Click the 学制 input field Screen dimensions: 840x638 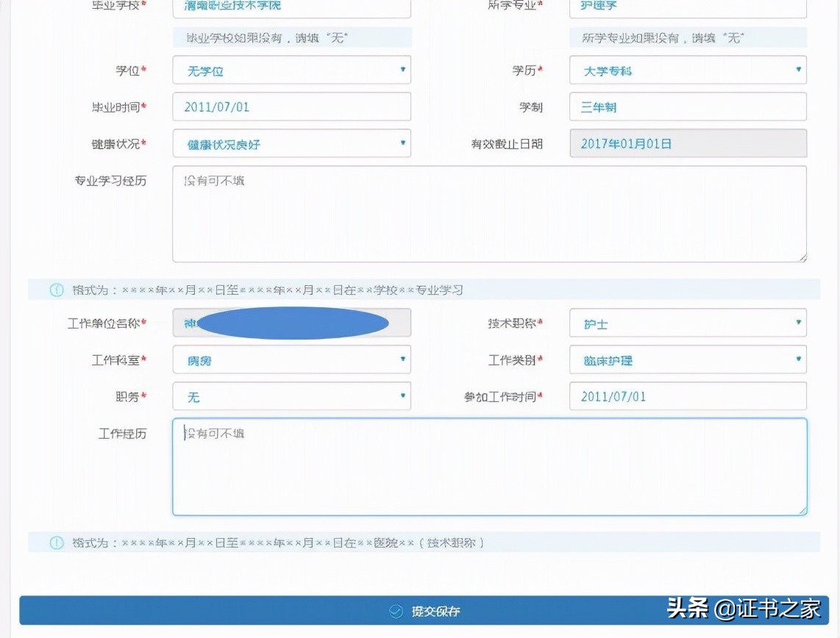pyautogui.click(x=688, y=107)
